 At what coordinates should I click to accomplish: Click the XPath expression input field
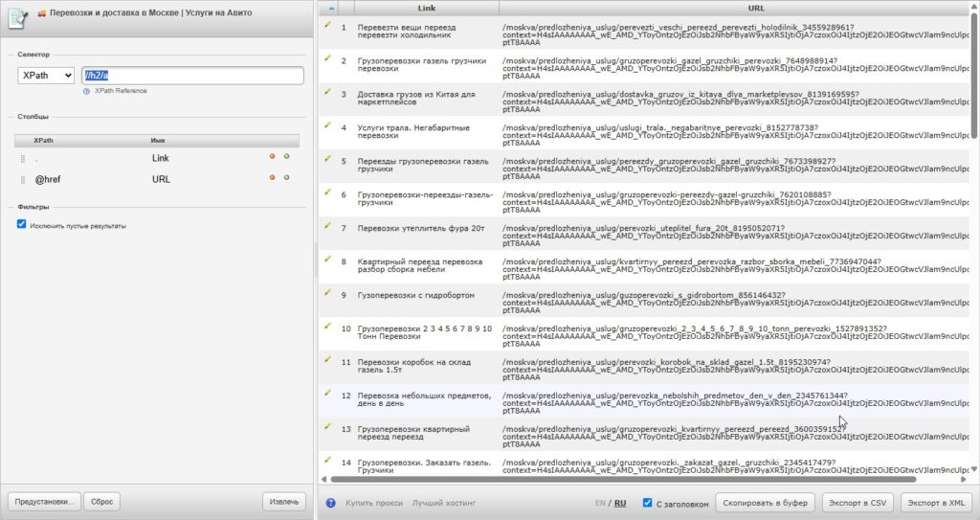[x=192, y=75]
